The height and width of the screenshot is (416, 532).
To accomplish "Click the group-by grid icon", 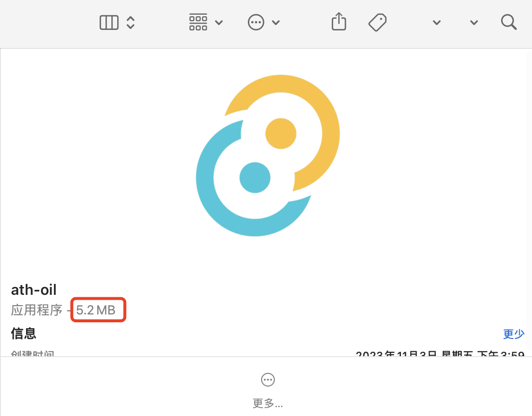I will [x=198, y=23].
